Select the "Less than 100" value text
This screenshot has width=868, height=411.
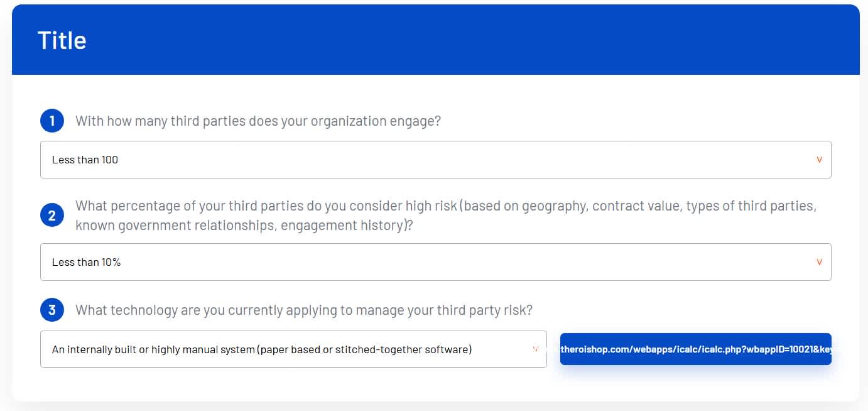point(85,160)
